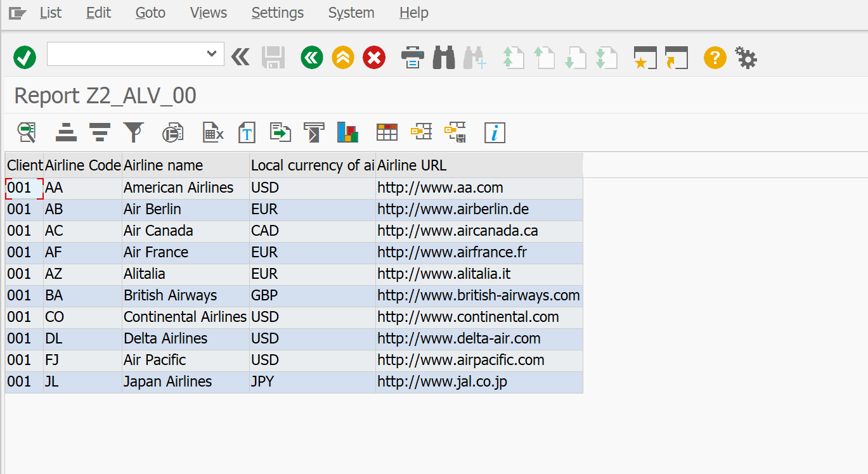Show Details with magnifier icon
868x474 pixels.
27,132
